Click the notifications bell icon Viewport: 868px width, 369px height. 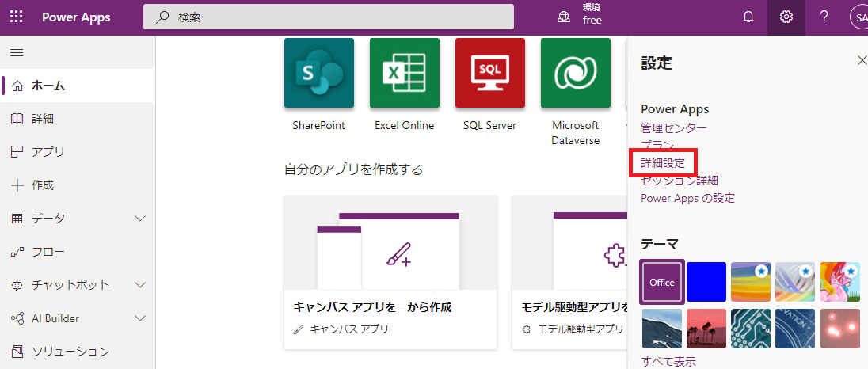point(748,17)
